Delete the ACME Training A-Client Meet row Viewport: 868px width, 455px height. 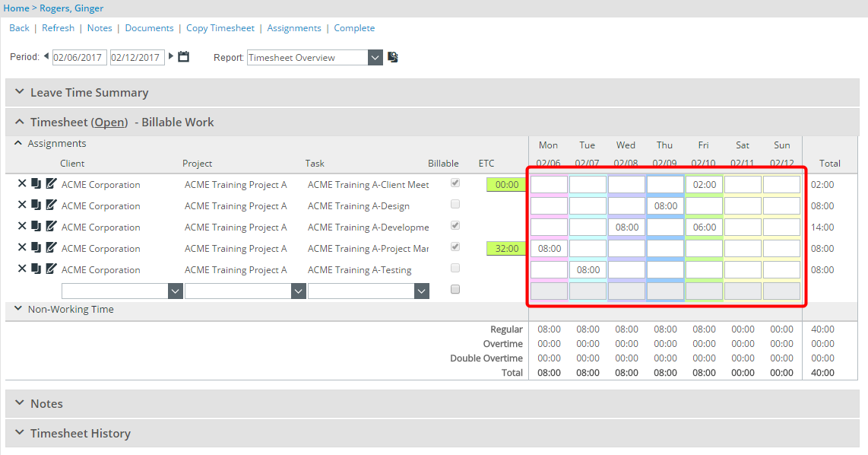(22, 183)
